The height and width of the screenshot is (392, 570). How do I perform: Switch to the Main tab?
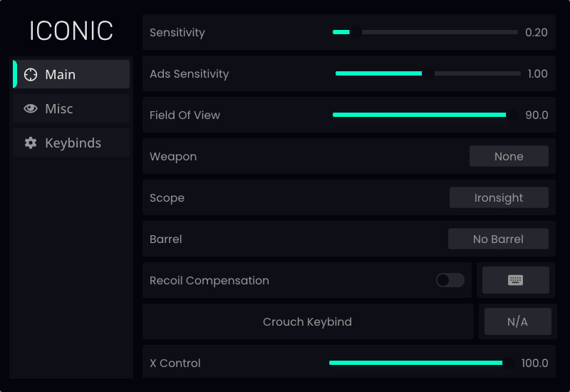point(71,74)
